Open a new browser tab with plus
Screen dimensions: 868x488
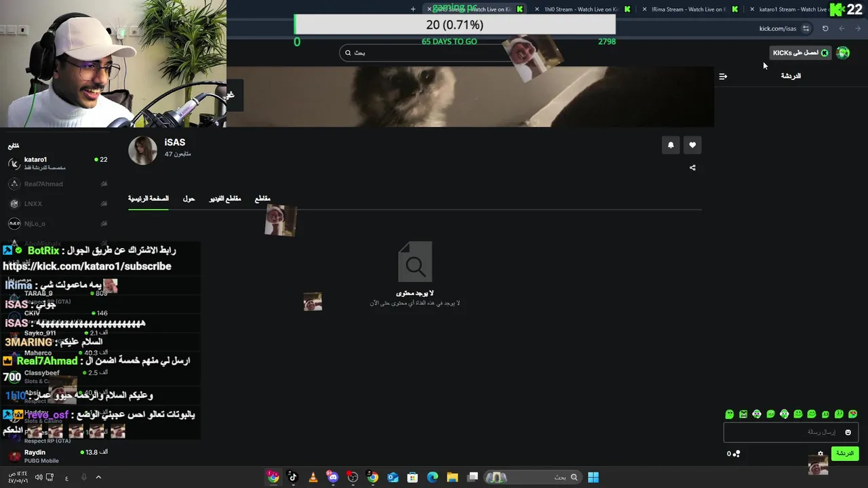click(413, 9)
